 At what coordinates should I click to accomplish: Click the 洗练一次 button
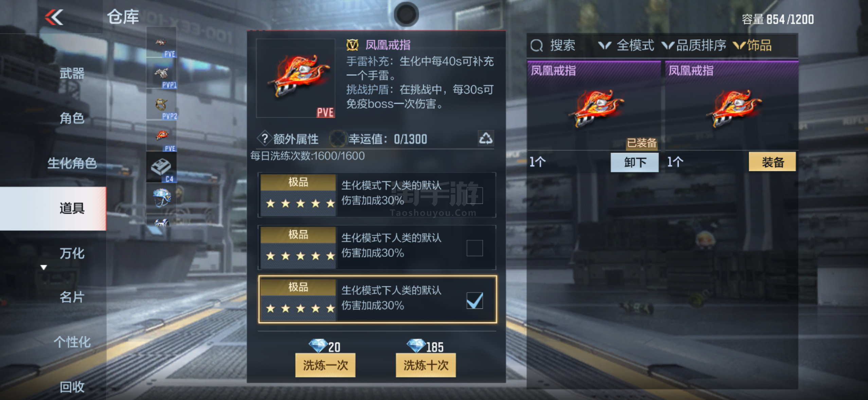tap(325, 365)
